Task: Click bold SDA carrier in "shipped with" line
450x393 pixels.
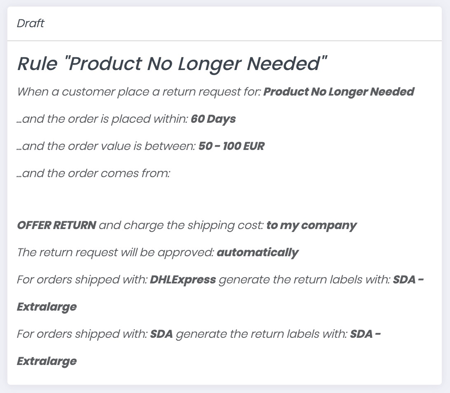Action: point(161,334)
